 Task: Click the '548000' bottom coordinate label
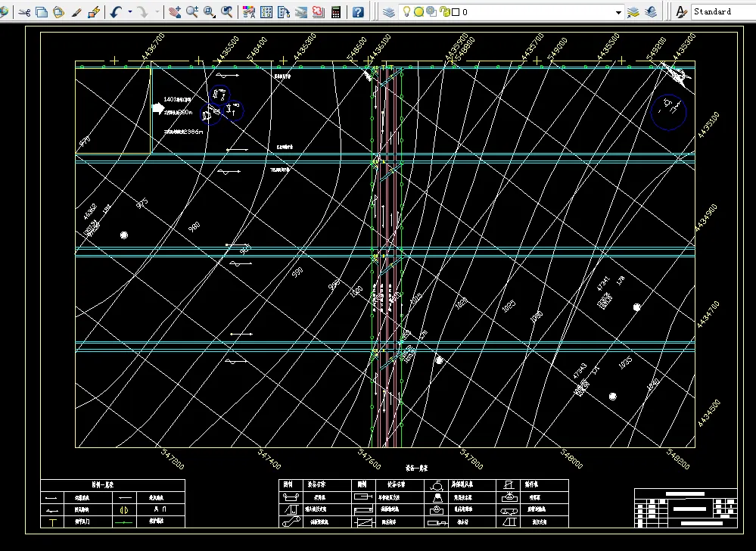(x=572, y=459)
